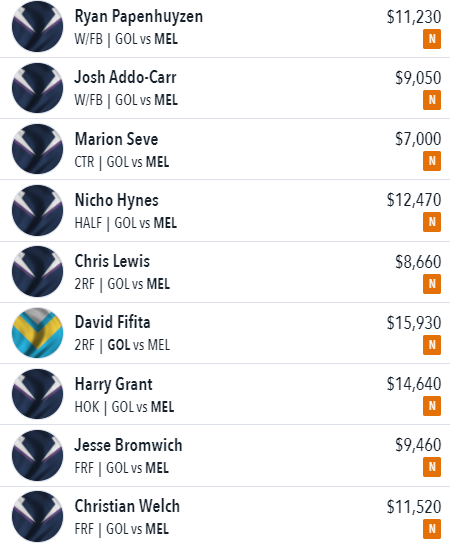Select Nicho Hynes player name
Screen dimensions: 450x545
(x=117, y=200)
